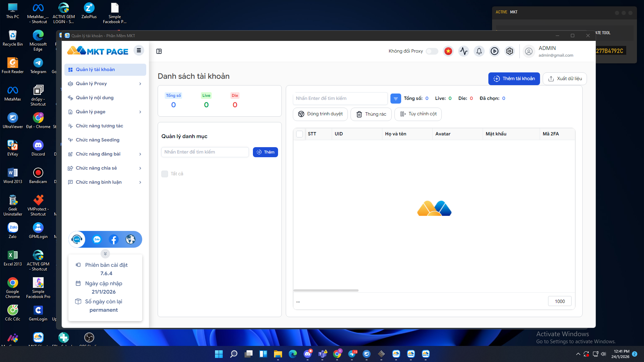The image size is (644, 362).
Task: Expand Chức năng bình luận submenu
Action: (x=140, y=182)
